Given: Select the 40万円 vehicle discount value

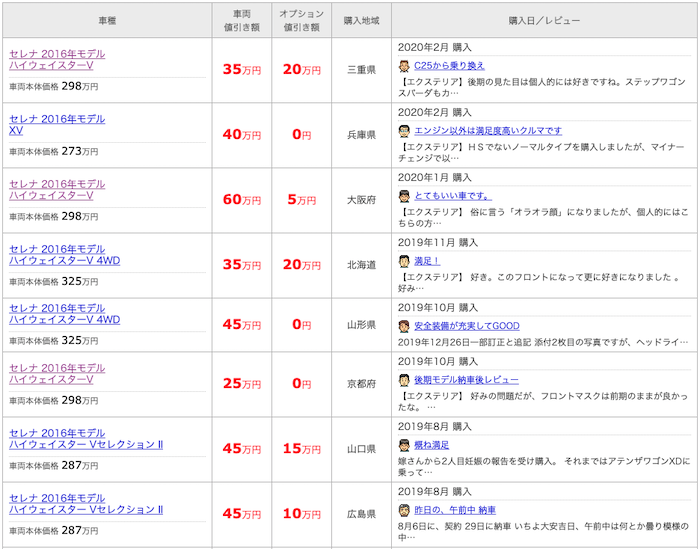Looking at the screenshot, I should (x=242, y=134).
